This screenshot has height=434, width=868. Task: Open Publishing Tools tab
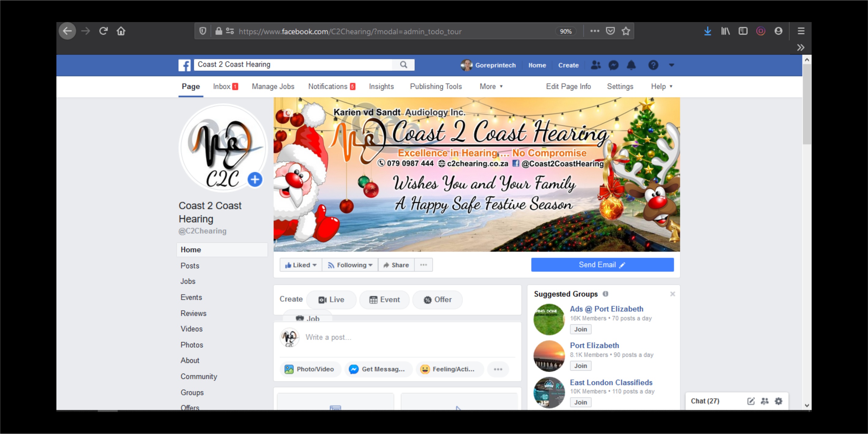click(x=436, y=87)
